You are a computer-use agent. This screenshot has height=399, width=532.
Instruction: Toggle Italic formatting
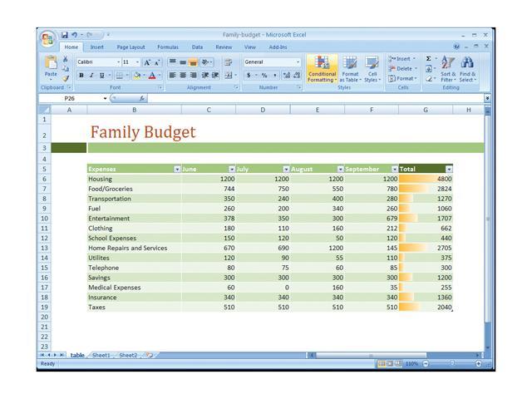91,75
